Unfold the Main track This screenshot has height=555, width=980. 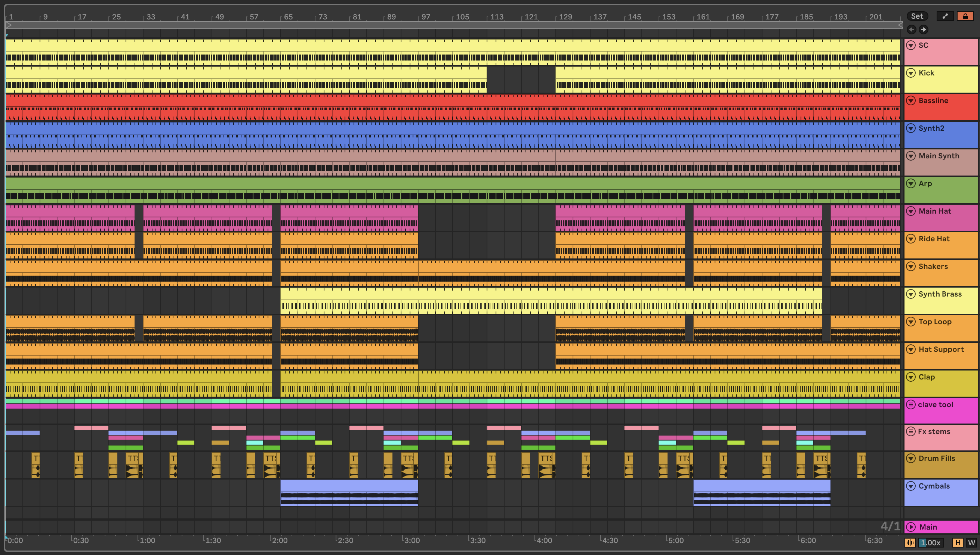910,527
